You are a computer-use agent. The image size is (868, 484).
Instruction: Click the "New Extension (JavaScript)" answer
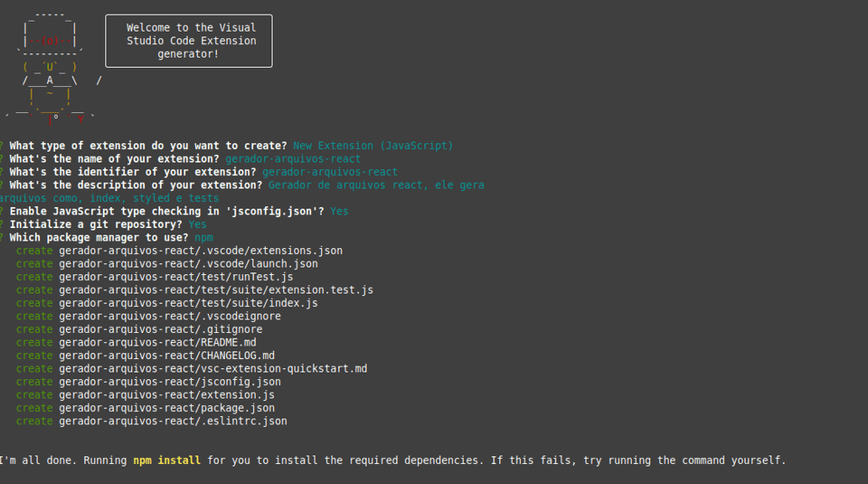pos(373,146)
